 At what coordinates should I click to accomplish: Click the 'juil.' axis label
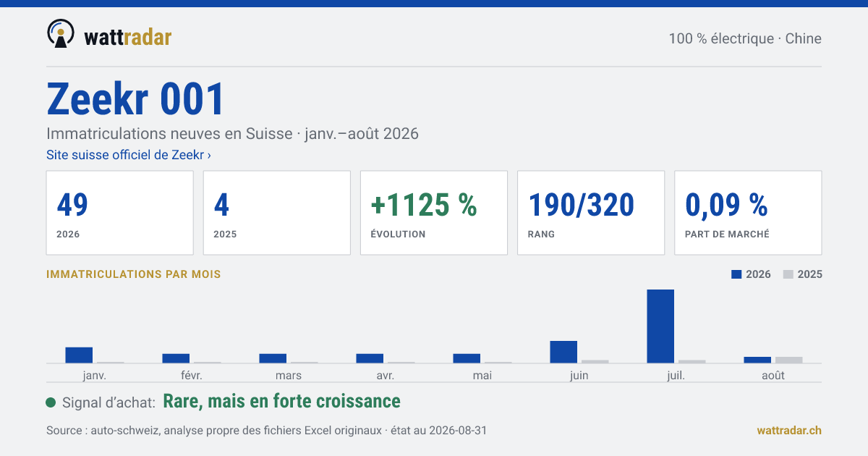(676, 375)
